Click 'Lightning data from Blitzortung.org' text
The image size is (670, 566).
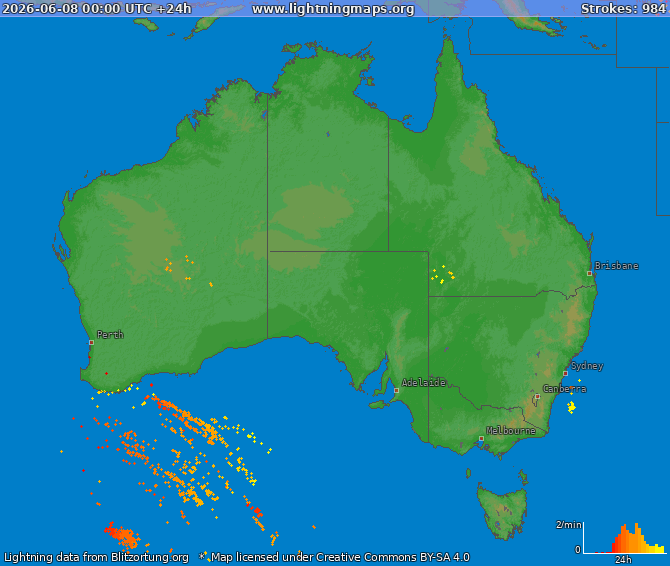click(96, 557)
